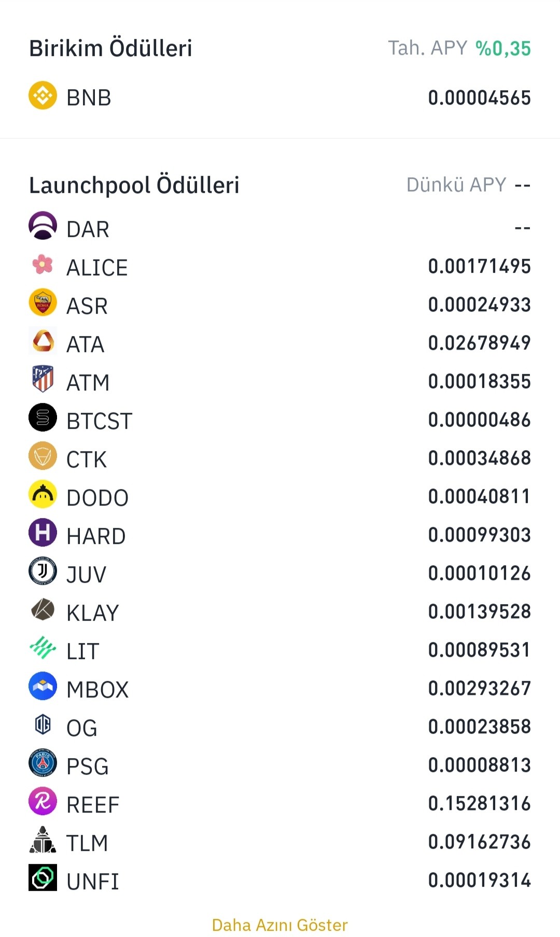Tap the ATA triangle icon
560x937 pixels.
tap(43, 341)
